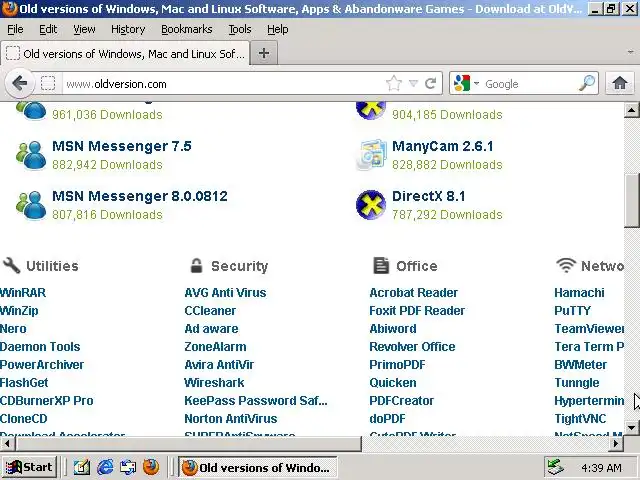The height and width of the screenshot is (480, 640).
Task: Click the horizontal scrollbar left arrow
Action: pos(7,443)
